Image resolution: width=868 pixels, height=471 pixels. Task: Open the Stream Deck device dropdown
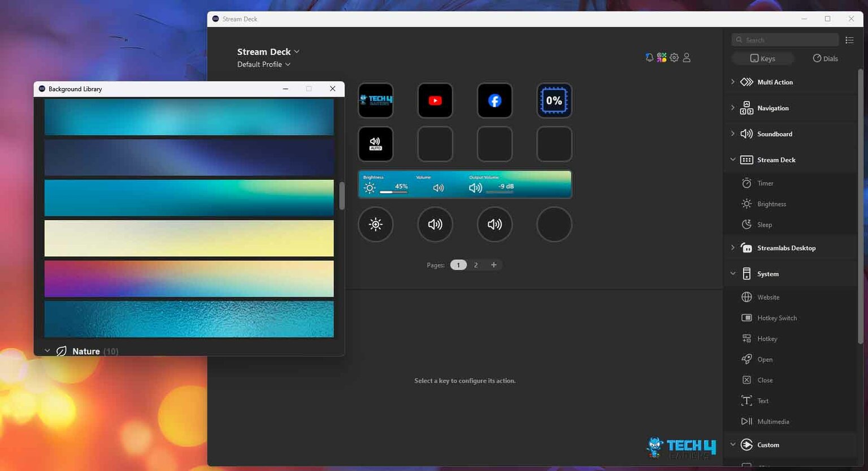268,52
